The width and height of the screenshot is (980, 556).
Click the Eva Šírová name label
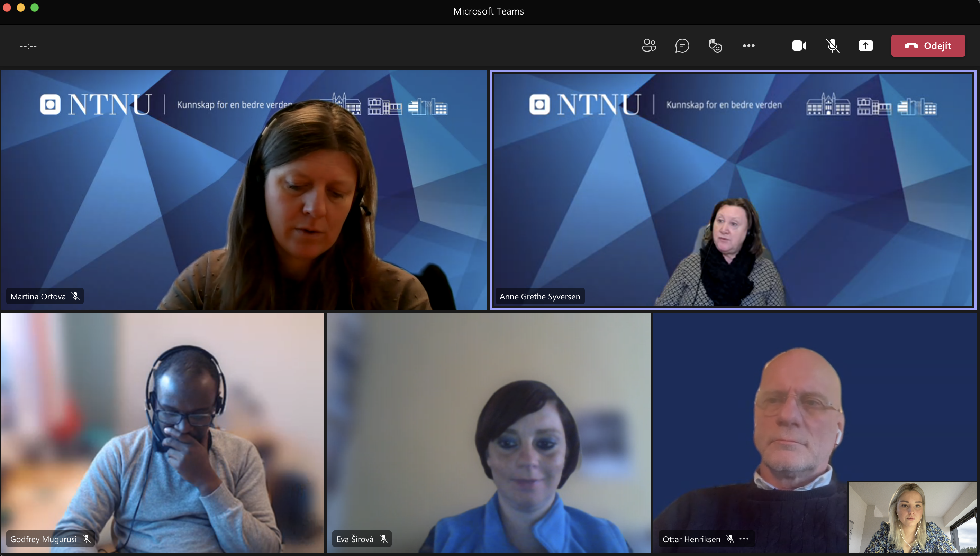pyautogui.click(x=355, y=539)
